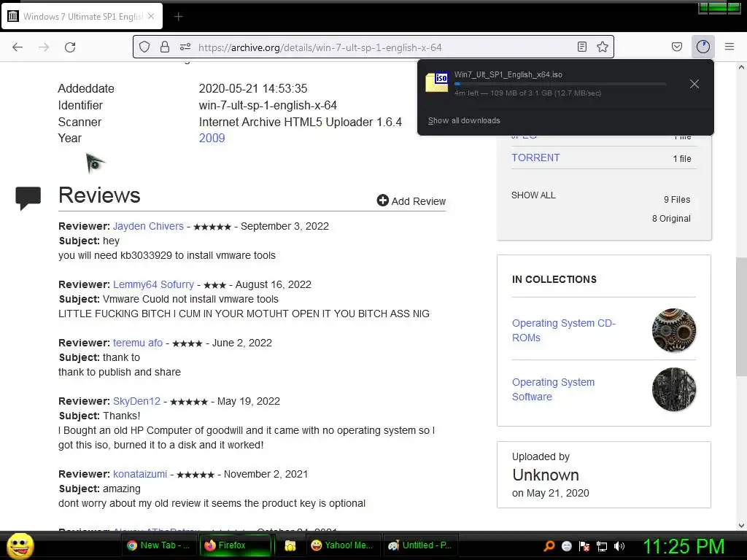Click the Identifier value win-7-ult-sp-1-english-x-64

(x=268, y=105)
